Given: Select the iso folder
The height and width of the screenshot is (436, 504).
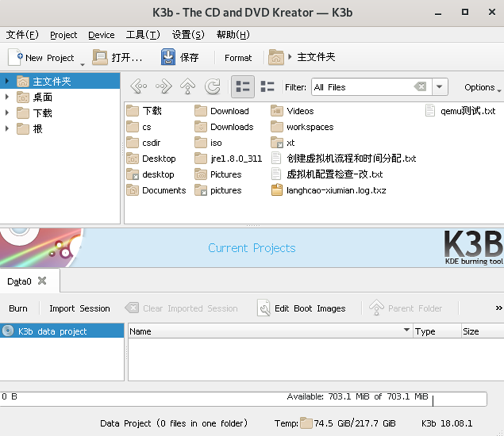Looking at the screenshot, I should coord(208,143).
